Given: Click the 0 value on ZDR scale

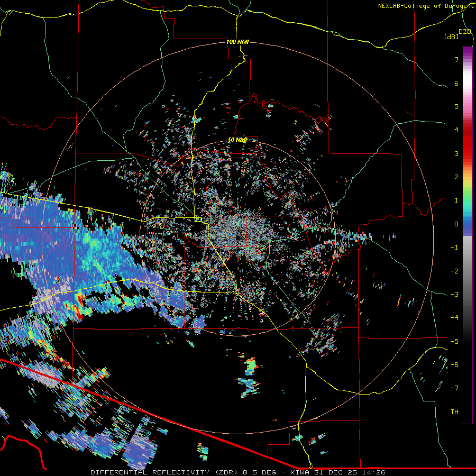Looking at the screenshot, I should pos(456,224).
